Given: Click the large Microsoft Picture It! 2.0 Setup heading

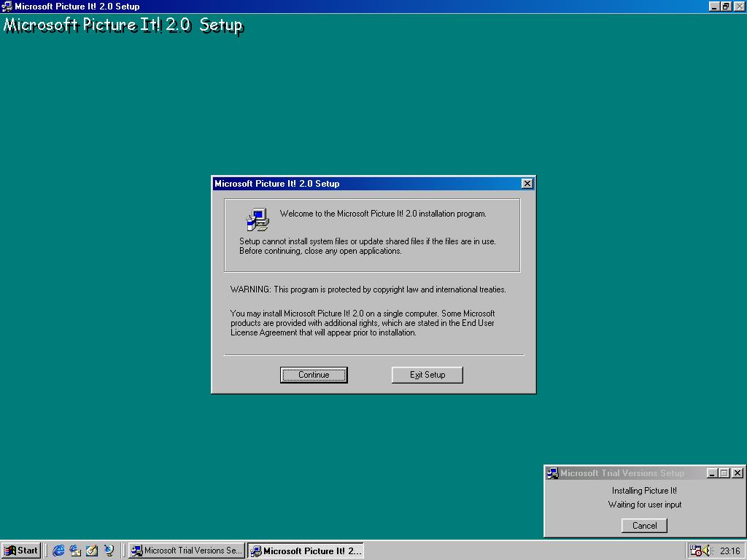Looking at the screenshot, I should coord(123,25).
